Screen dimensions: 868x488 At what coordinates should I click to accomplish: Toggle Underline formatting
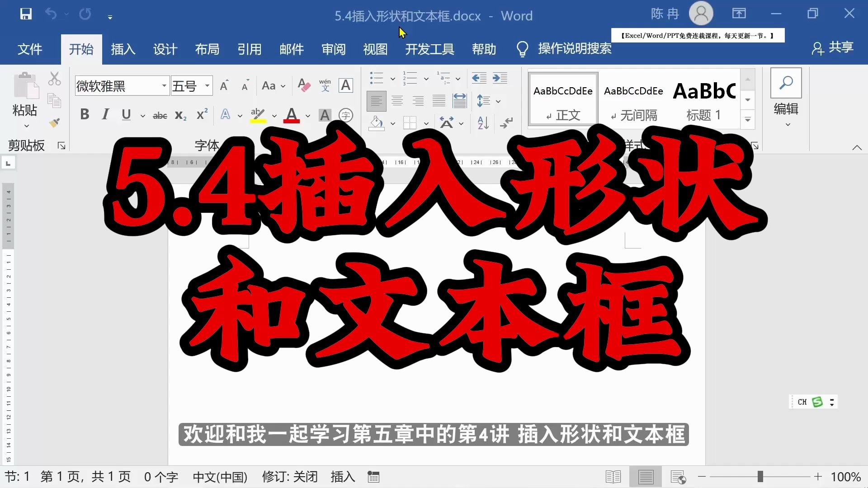126,115
